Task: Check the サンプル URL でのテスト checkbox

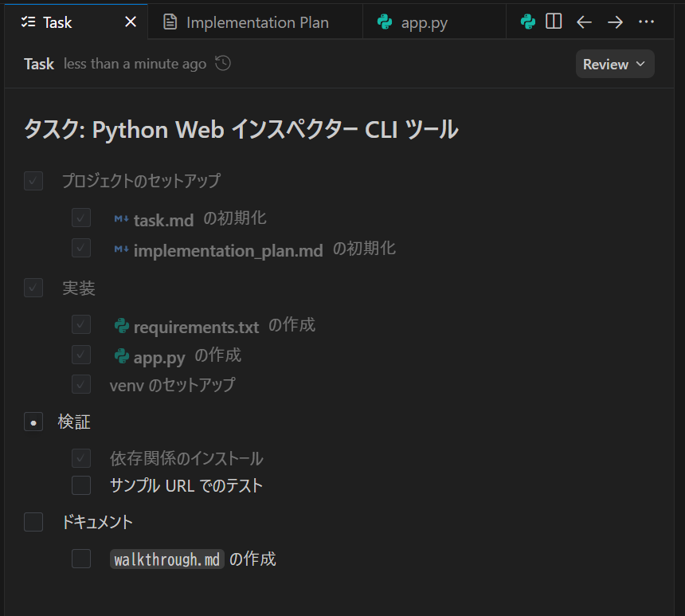Action: tap(81, 485)
